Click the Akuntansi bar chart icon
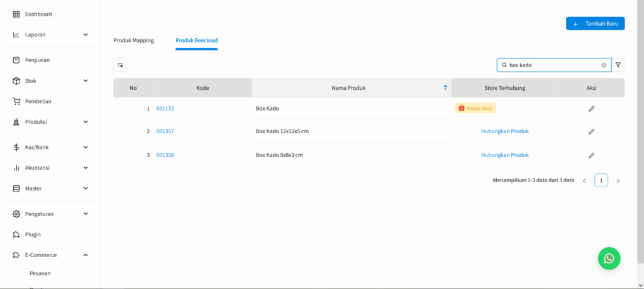This screenshot has height=289, width=644. click(x=16, y=168)
